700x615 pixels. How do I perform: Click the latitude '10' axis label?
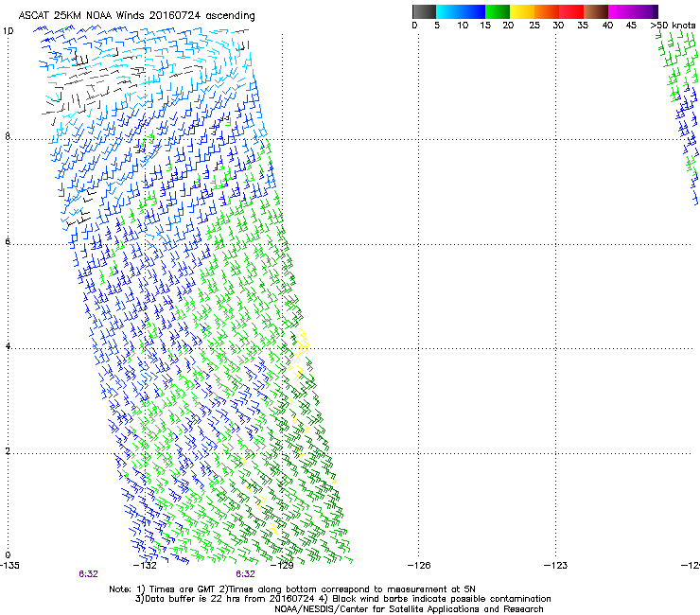pos(8,31)
